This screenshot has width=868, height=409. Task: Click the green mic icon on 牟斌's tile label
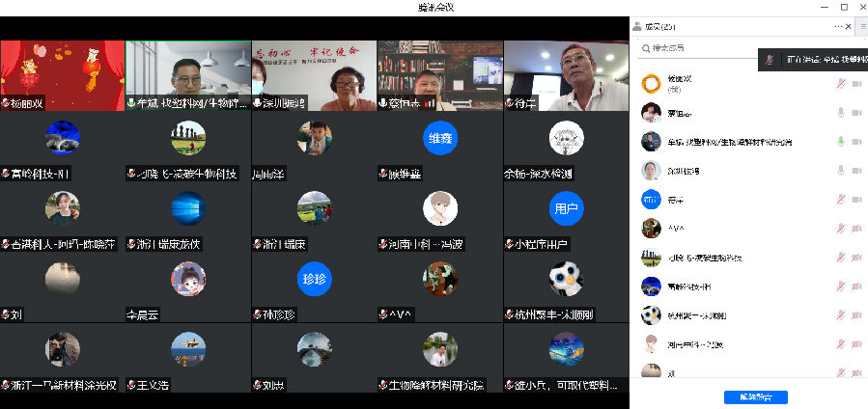click(131, 103)
